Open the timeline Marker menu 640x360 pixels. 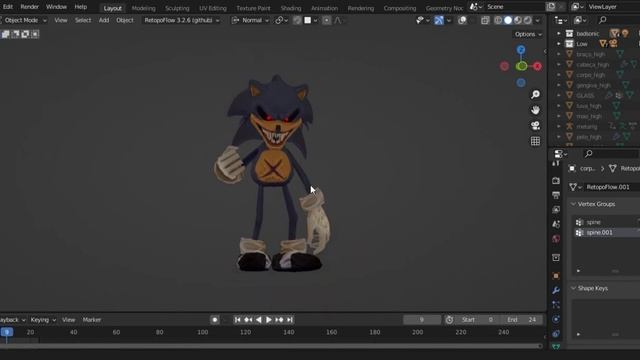[x=92, y=320]
